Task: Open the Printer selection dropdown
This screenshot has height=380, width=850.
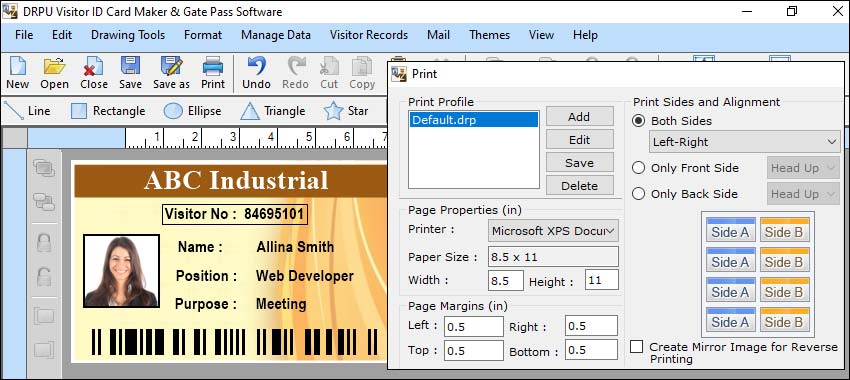Action: [x=553, y=230]
